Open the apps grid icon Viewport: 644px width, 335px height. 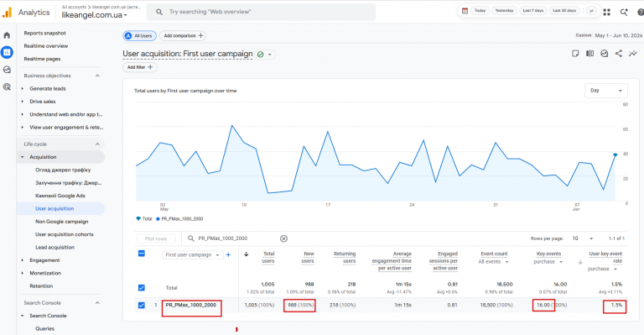point(606,13)
